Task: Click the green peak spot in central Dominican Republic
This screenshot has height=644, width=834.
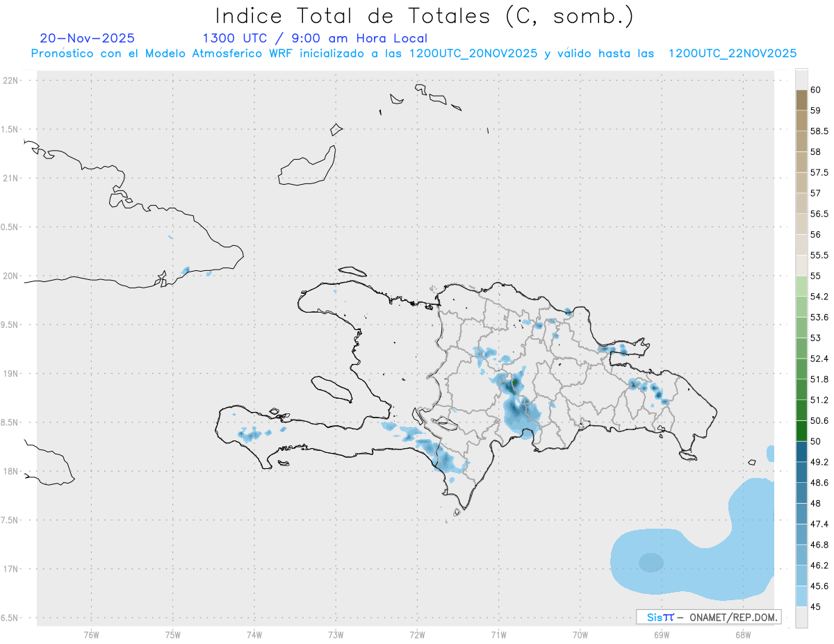Action: pos(514,383)
